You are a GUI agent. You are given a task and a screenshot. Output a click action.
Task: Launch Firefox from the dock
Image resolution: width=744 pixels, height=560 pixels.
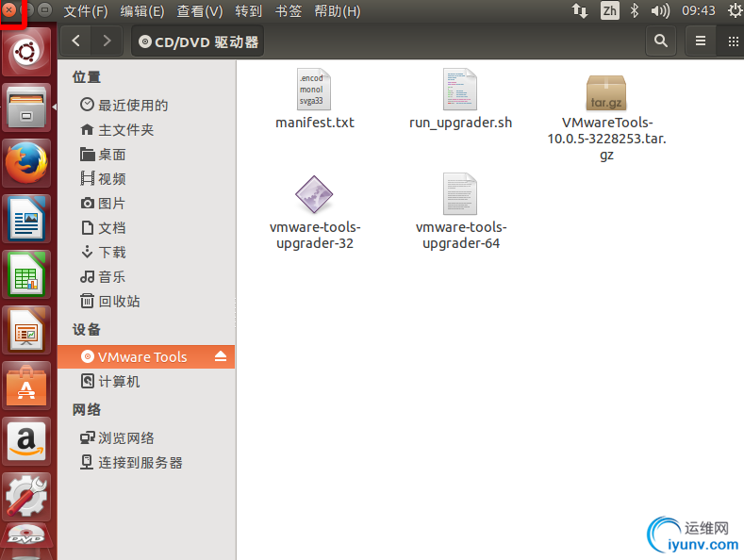[x=26, y=163]
